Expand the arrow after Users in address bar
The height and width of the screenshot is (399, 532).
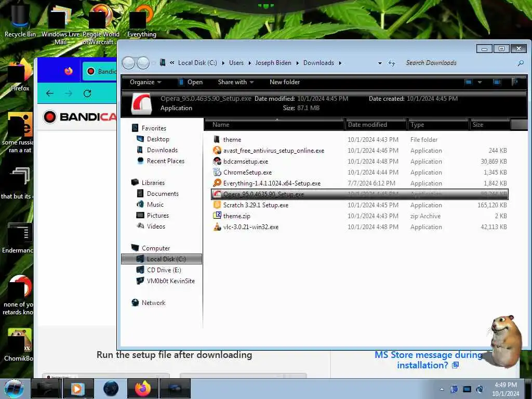click(x=249, y=63)
